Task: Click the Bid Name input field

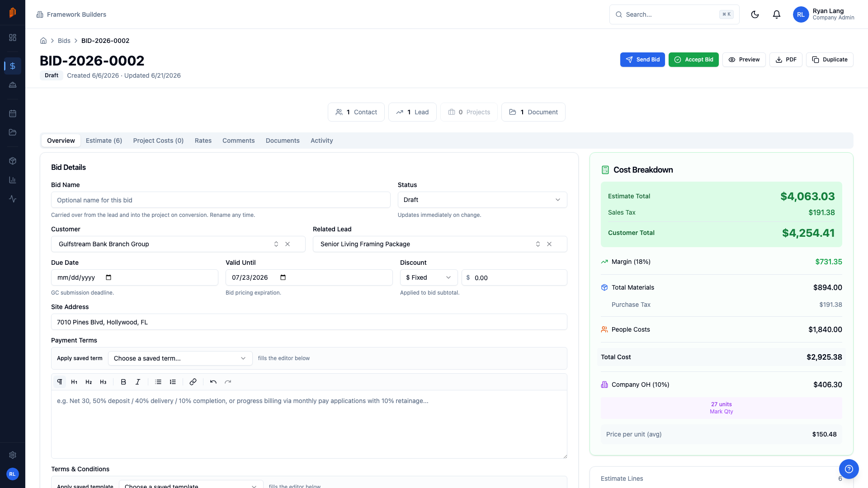Action: point(221,200)
